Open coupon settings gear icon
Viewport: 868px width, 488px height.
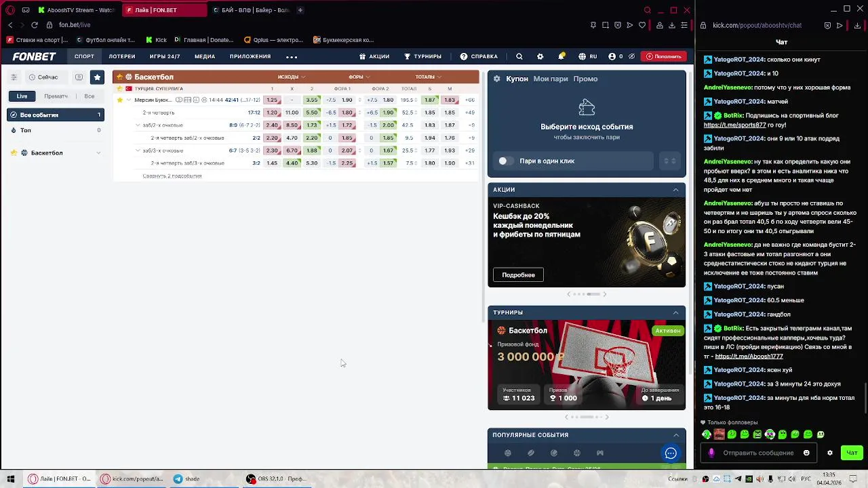[x=496, y=79]
